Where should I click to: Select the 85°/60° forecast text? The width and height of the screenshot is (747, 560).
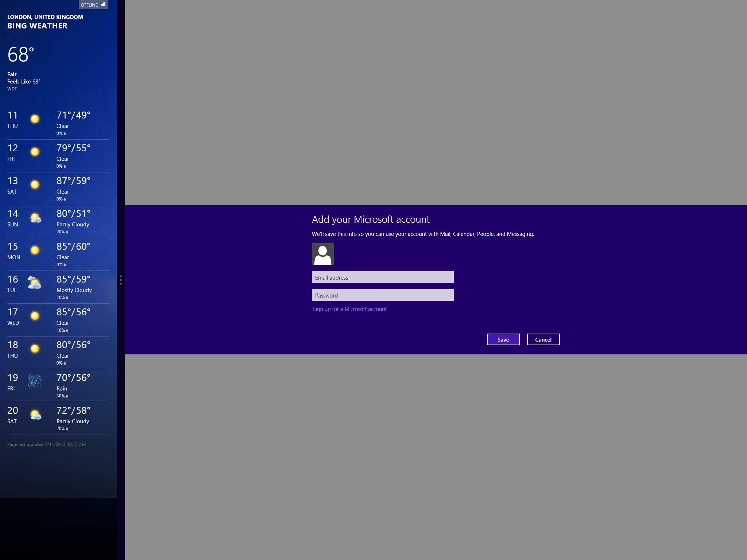coord(73,246)
